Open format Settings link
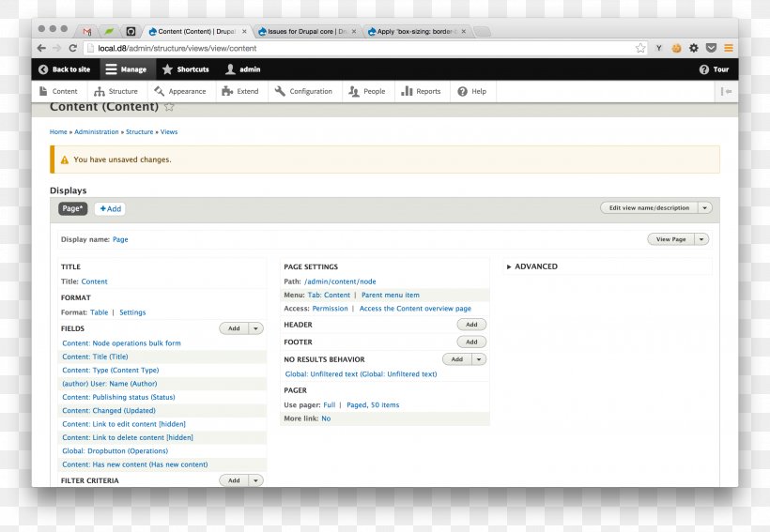Image resolution: width=770 pixels, height=532 pixels. click(132, 312)
